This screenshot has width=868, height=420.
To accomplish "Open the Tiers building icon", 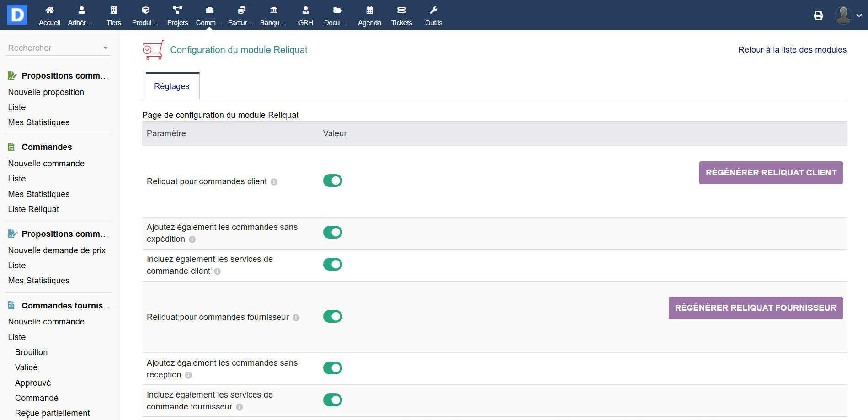I will click(x=113, y=11).
